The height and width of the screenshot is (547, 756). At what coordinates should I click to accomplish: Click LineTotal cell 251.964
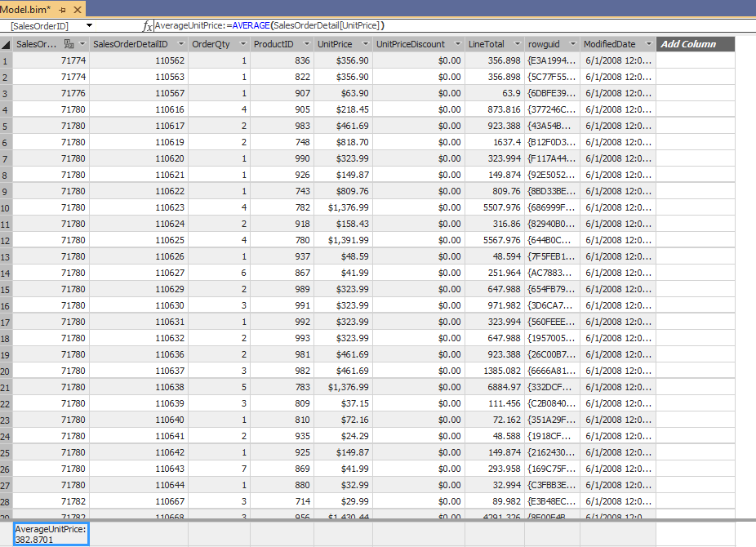pos(495,273)
